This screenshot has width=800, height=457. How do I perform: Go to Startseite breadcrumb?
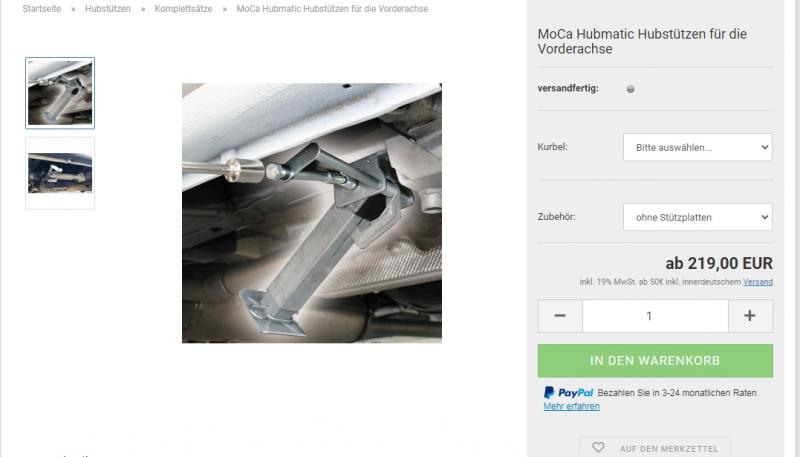pos(42,9)
